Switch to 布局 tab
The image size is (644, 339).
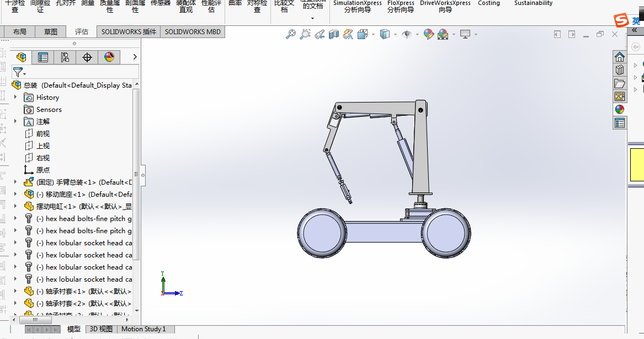click(19, 31)
